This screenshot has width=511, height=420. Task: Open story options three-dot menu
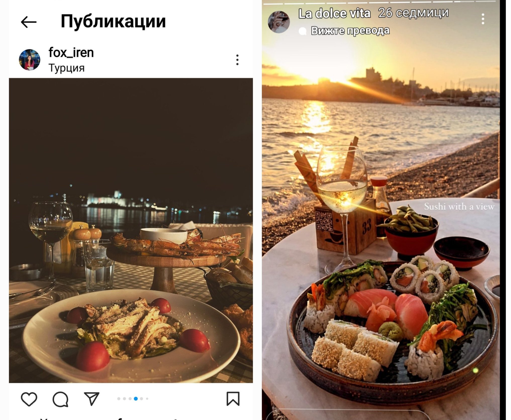tap(483, 19)
